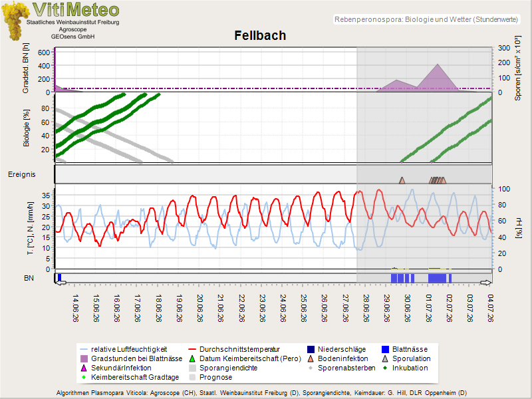Click the Keimbereitschaft Gradtage diamond legend icon
532x399 pixels.
click(x=84, y=377)
